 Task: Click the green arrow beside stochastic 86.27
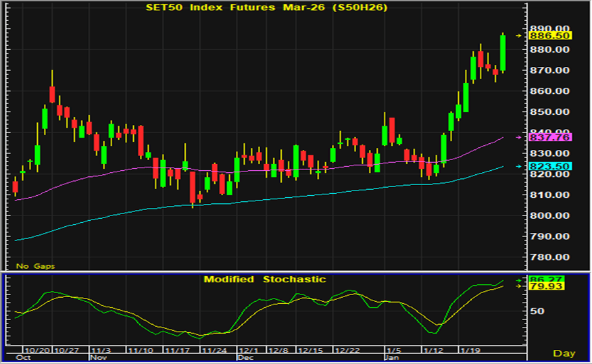pos(518,280)
